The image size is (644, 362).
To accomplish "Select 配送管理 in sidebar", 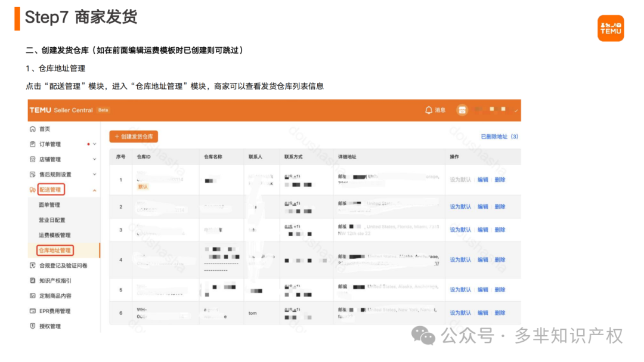I will pos(50,190).
